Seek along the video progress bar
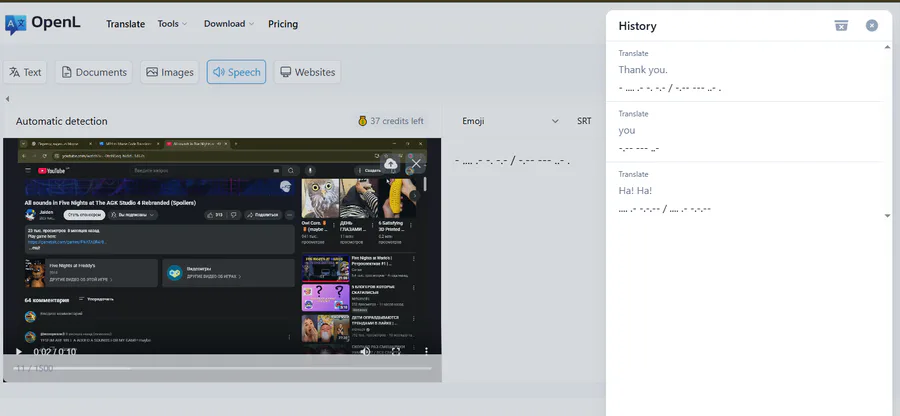 [223, 368]
